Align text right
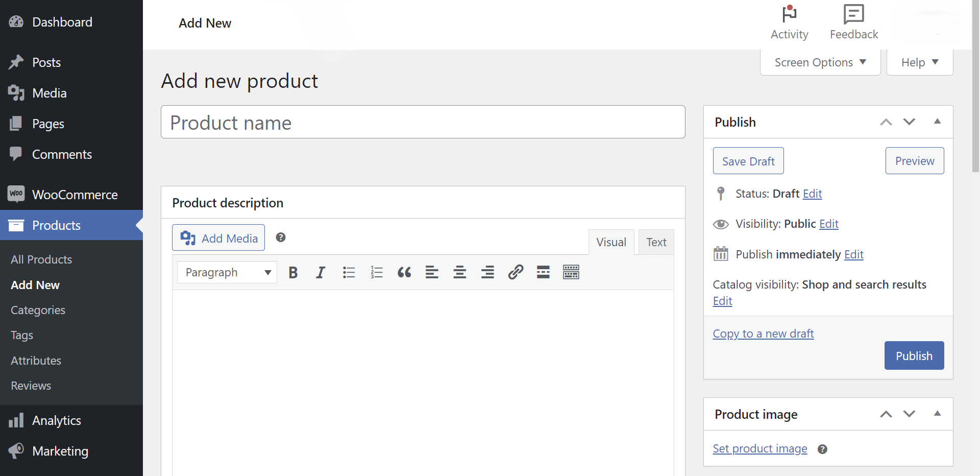The width and height of the screenshot is (980, 476). 487,272
